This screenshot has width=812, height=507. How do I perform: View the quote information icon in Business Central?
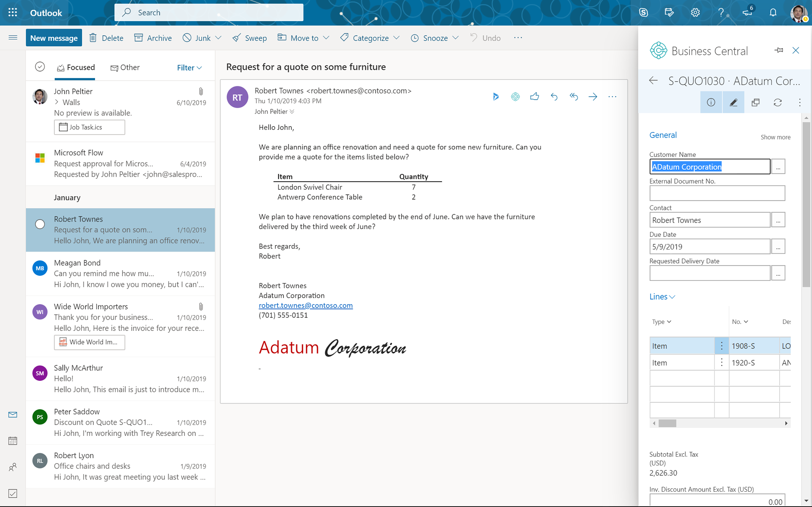(x=711, y=102)
